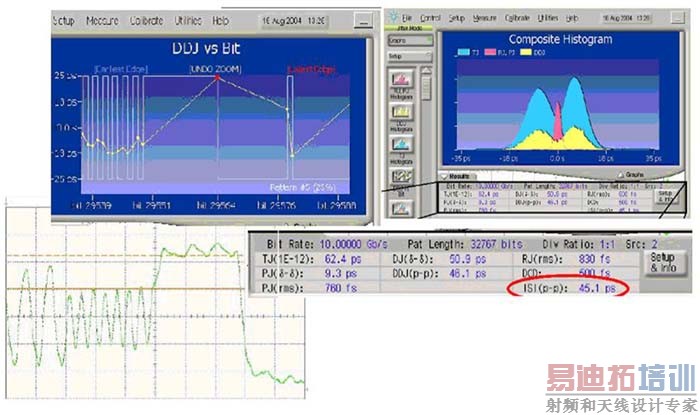Viewport: 700px width, 415px height.
Task: Click the pink RJ,PJ legend swatch
Action: pyautogui.click(x=490, y=52)
